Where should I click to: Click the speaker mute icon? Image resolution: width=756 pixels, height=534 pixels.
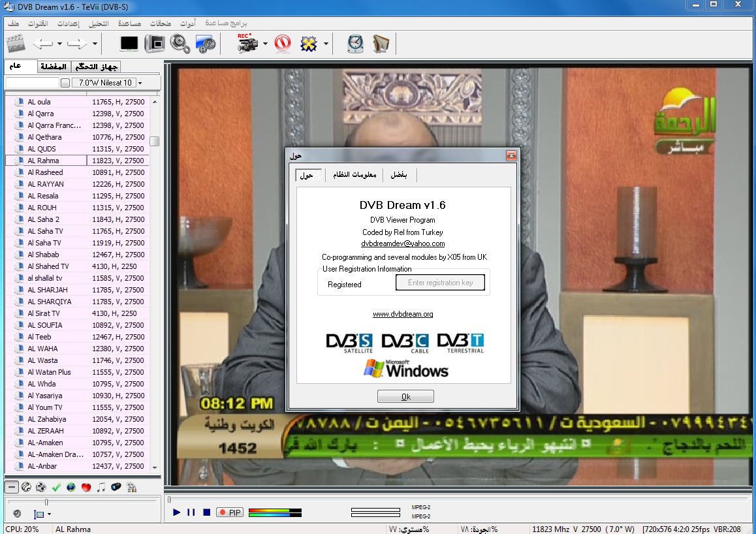[17, 514]
